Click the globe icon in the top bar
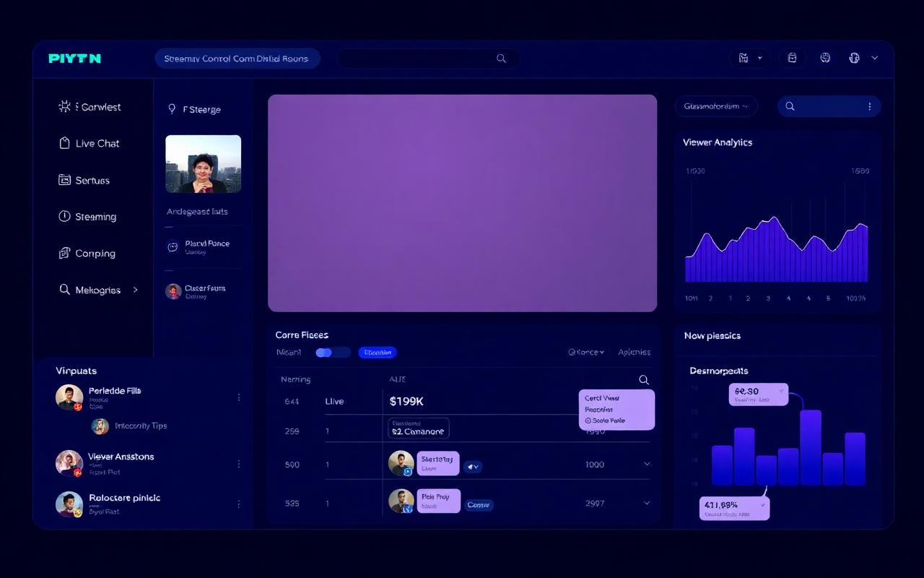 (x=825, y=58)
